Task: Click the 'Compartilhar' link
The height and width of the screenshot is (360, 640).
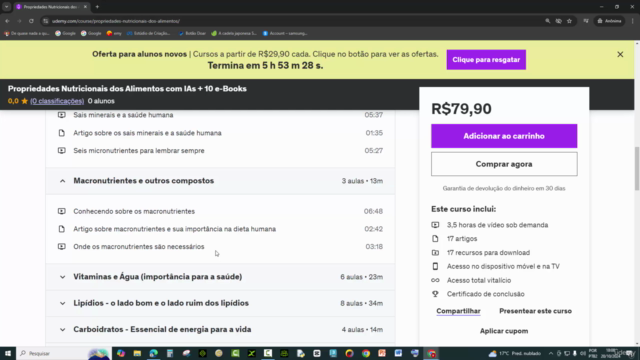Action: pyautogui.click(x=458, y=311)
